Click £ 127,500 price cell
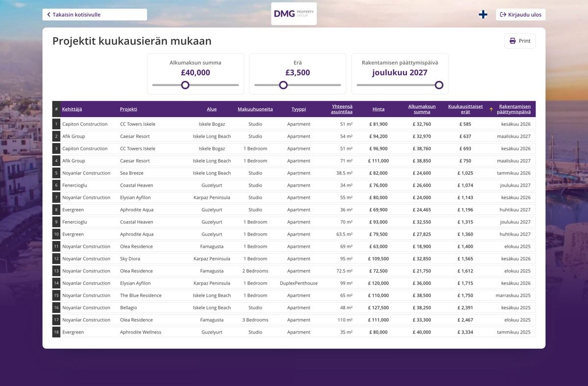The image size is (588, 386). tap(378, 308)
